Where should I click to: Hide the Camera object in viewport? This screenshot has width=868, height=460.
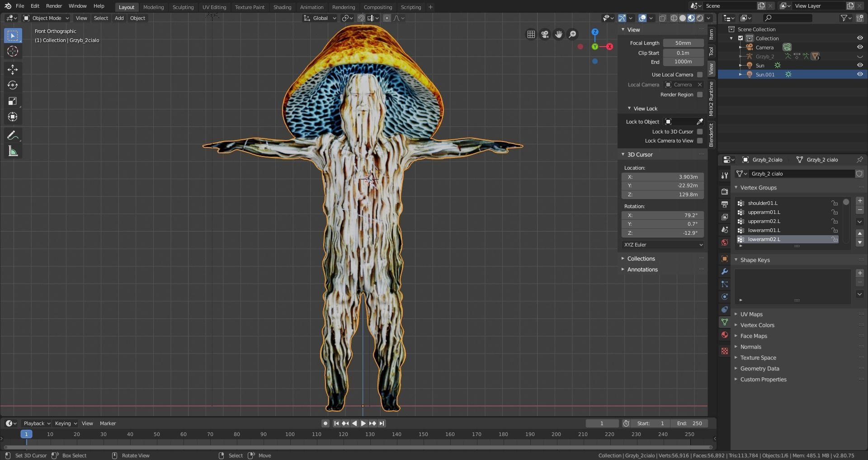(860, 47)
